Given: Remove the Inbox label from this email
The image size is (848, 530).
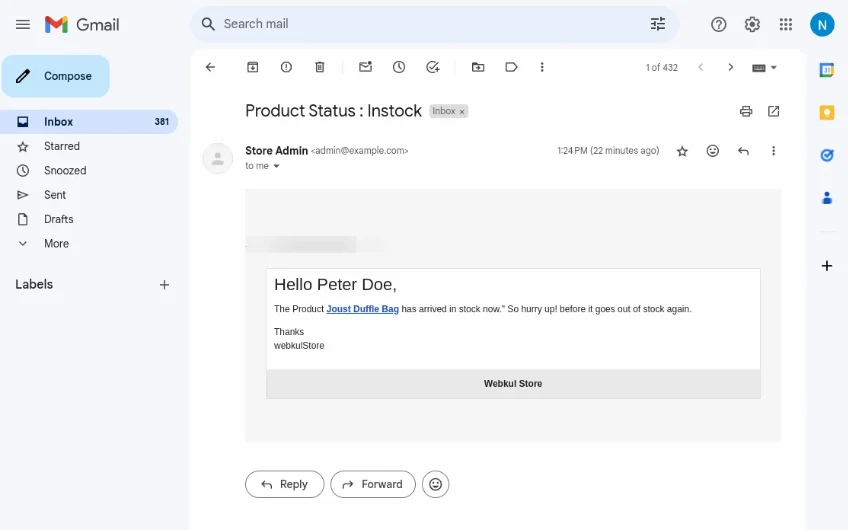Looking at the screenshot, I should 462,112.
